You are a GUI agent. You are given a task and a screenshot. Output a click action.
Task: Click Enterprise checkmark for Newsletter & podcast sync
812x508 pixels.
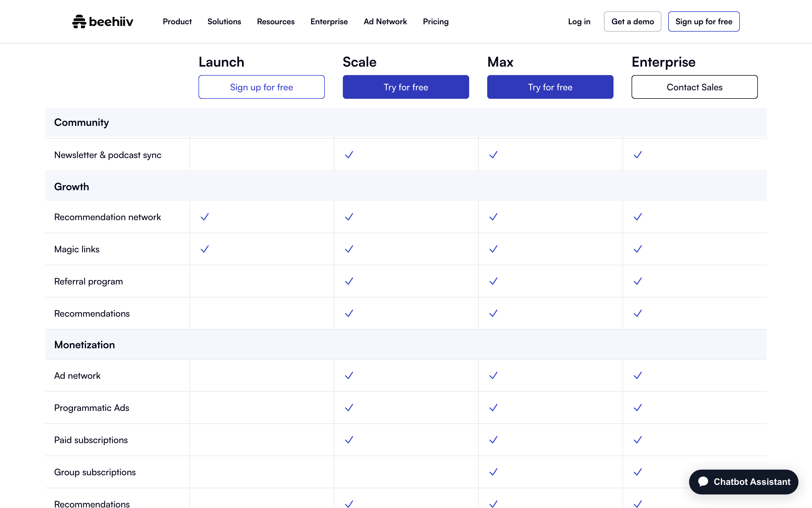[637, 155]
